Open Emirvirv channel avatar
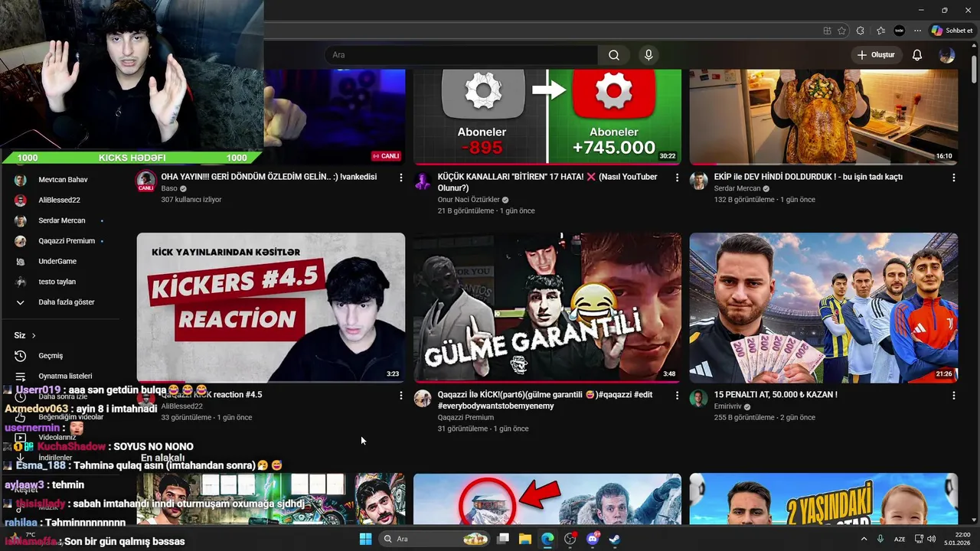 tap(698, 399)
